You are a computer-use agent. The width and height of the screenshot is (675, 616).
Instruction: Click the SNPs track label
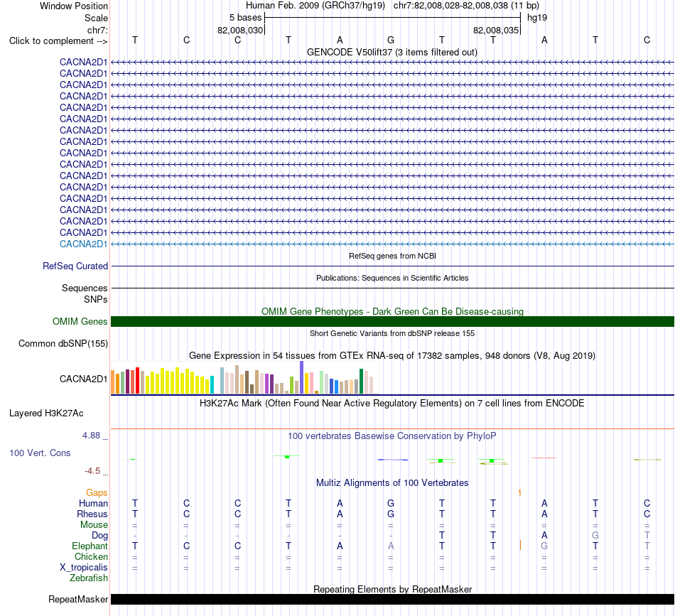[96, 299]
